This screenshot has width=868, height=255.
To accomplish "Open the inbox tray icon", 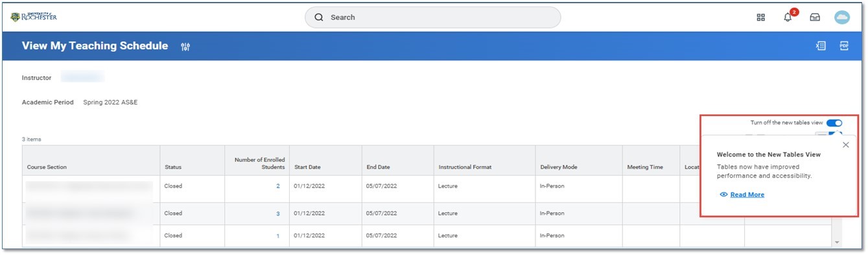I will click(815, 18).
